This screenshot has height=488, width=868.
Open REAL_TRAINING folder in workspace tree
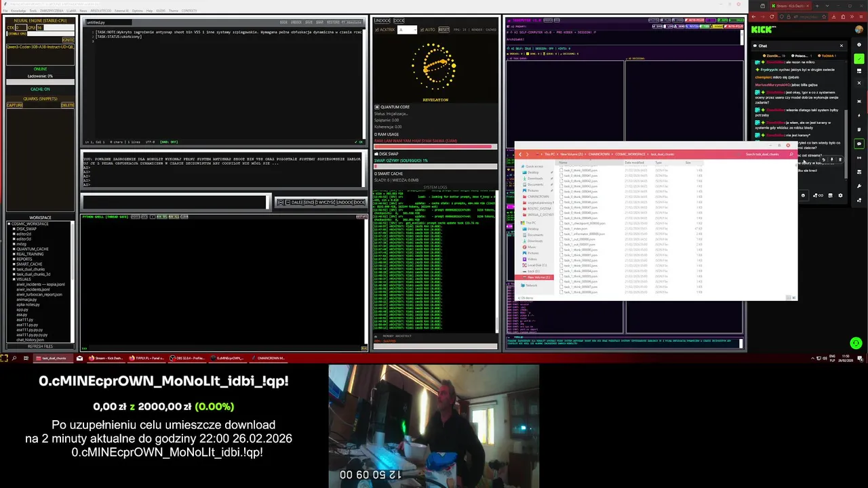(x=30, y=254)
